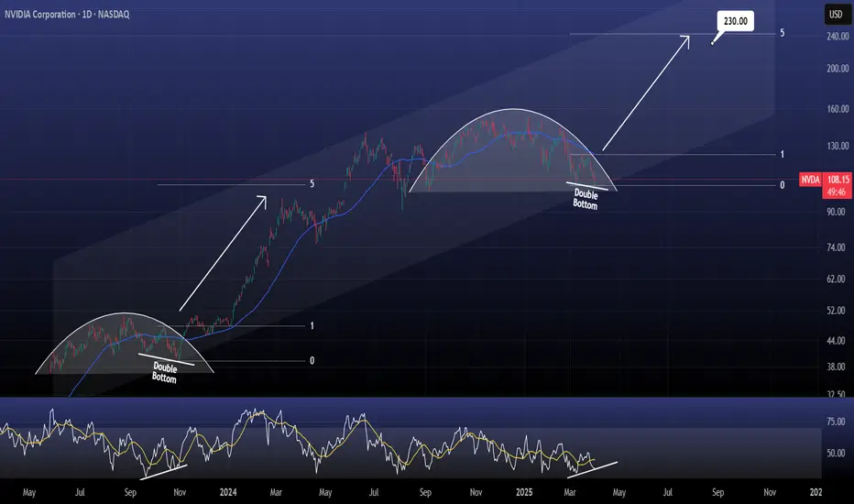This screenshot has height=504, width=854.
Task: Select the fib level 1 beside 130.00
Action: (783, 155)
